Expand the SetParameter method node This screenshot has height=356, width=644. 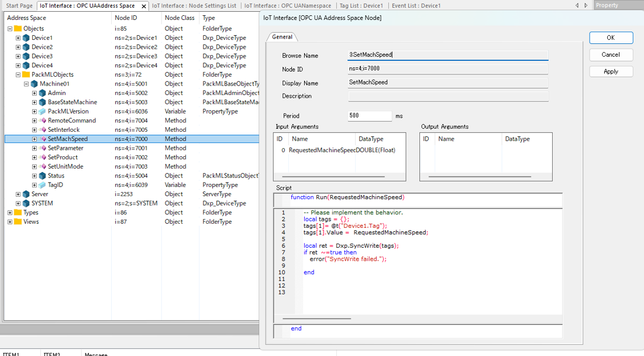(35, 148)
